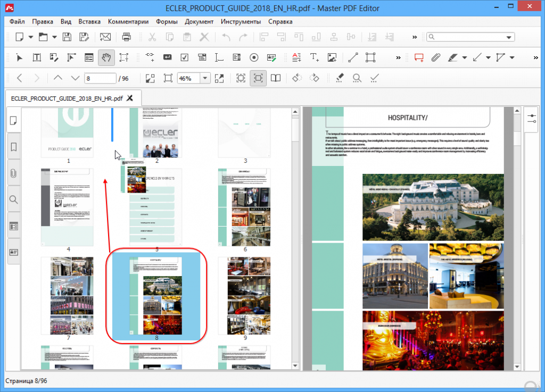Go to the next page arrow
The width and height of the screenshot is (545, 392).
click(x=75, y=78)
